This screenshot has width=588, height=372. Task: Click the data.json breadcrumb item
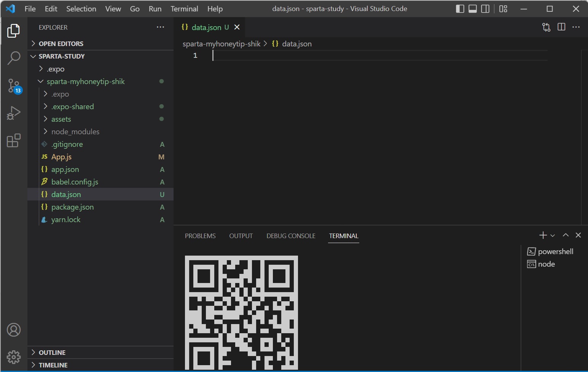[x=292, y=44]
